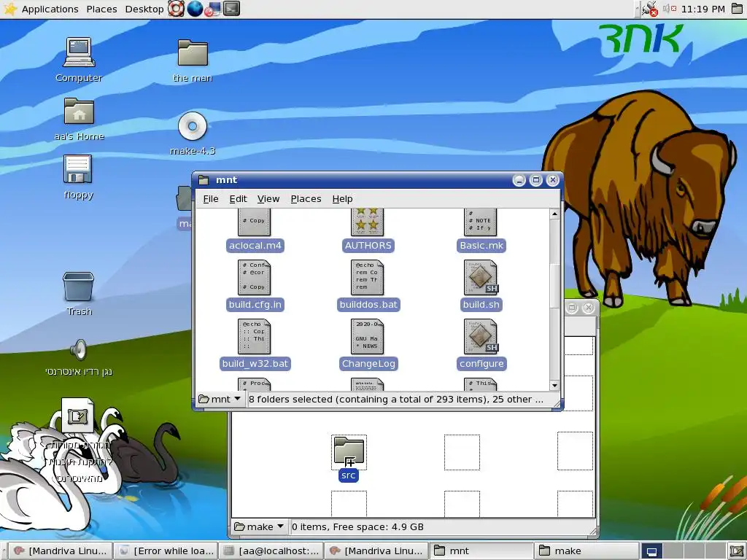Select the AUTHORS file with stars icon

click(368, 222)
